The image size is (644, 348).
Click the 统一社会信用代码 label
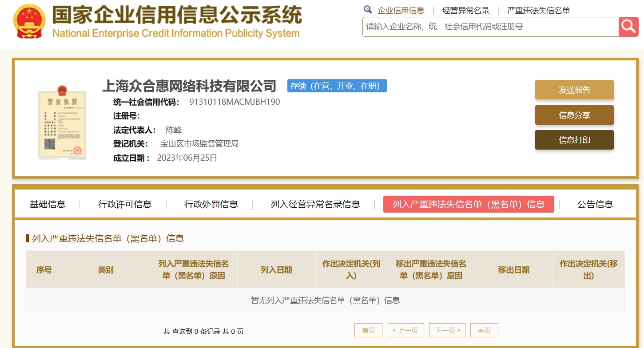click(x=146, y=102)
